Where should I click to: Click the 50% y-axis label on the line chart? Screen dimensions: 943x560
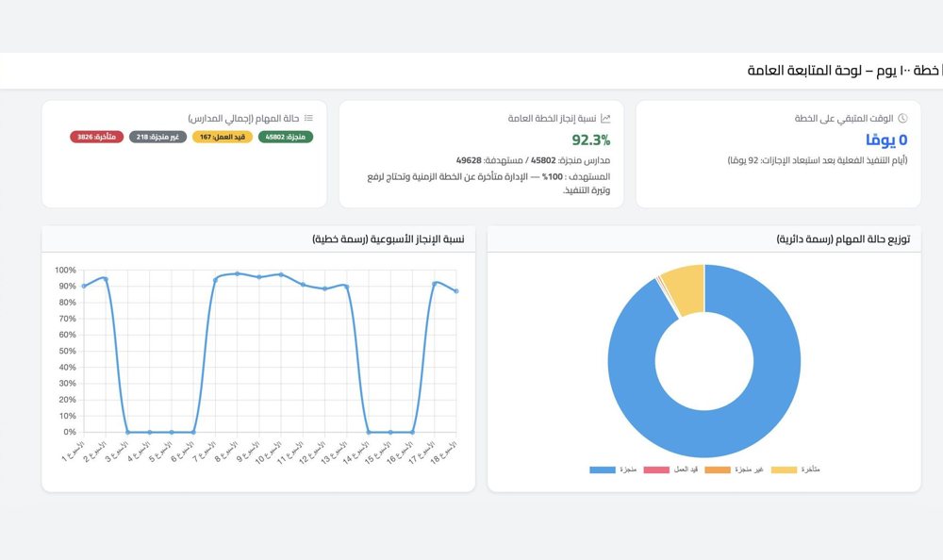tap(67, 352)
